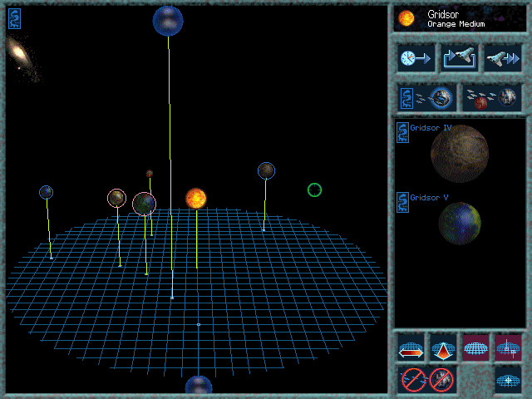Click the horizontal rotate view icon
532x399 pixels.
coord(411,347)
